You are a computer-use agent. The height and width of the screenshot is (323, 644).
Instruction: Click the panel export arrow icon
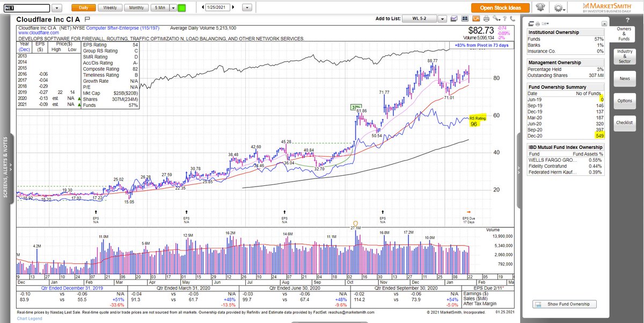(546, 24)
